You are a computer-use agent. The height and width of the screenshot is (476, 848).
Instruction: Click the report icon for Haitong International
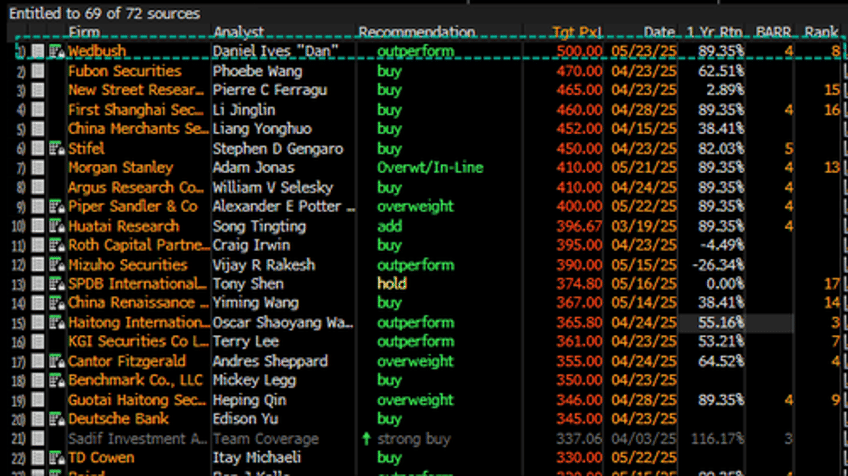[x=57, y=322]
